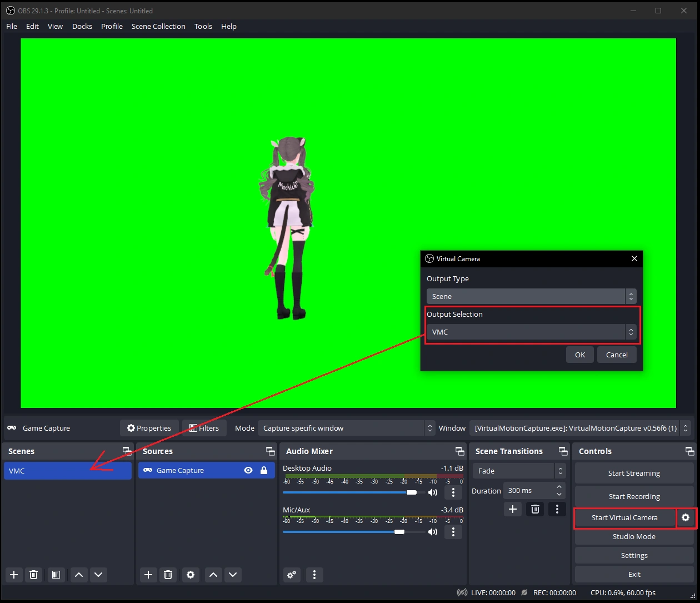Open the Filters button for Game Capture
Screen dimensions: 700x603
204,428
